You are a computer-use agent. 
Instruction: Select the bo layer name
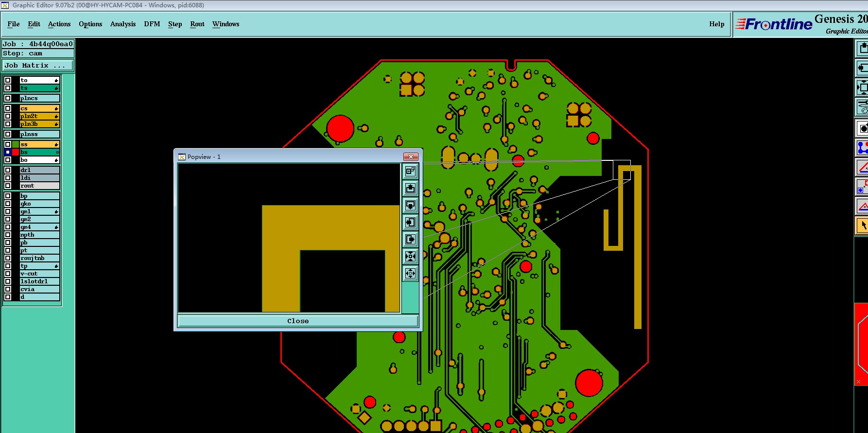point(39,160)
